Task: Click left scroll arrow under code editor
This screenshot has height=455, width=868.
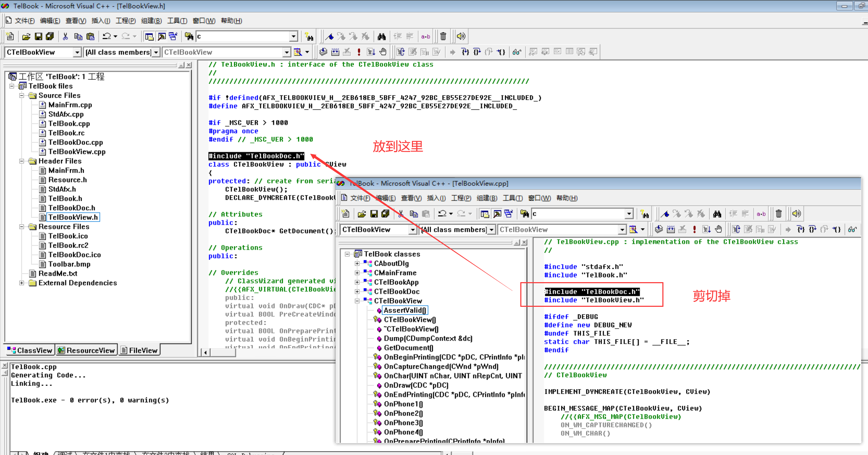Action: coord(205,353)
